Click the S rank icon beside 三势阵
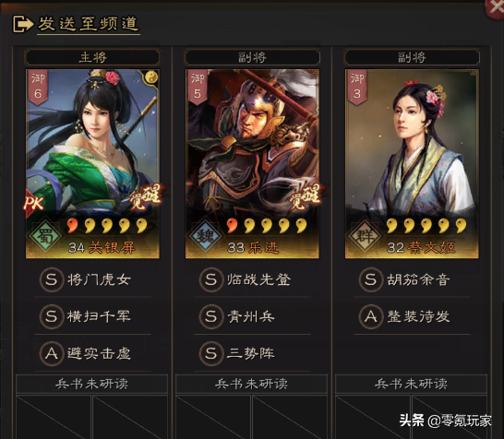This screenshot has width=504, height=439. tap(210, 353)
